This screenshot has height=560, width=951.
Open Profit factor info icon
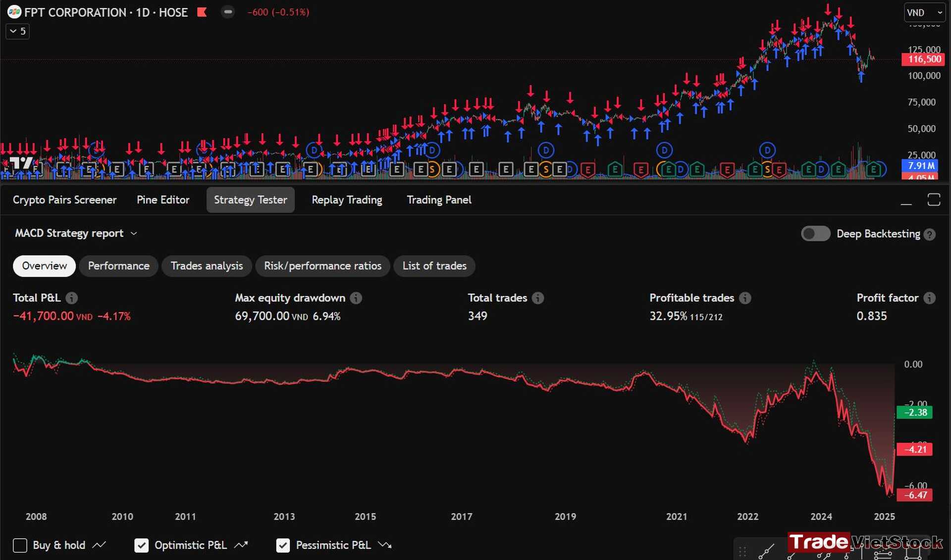930,298
